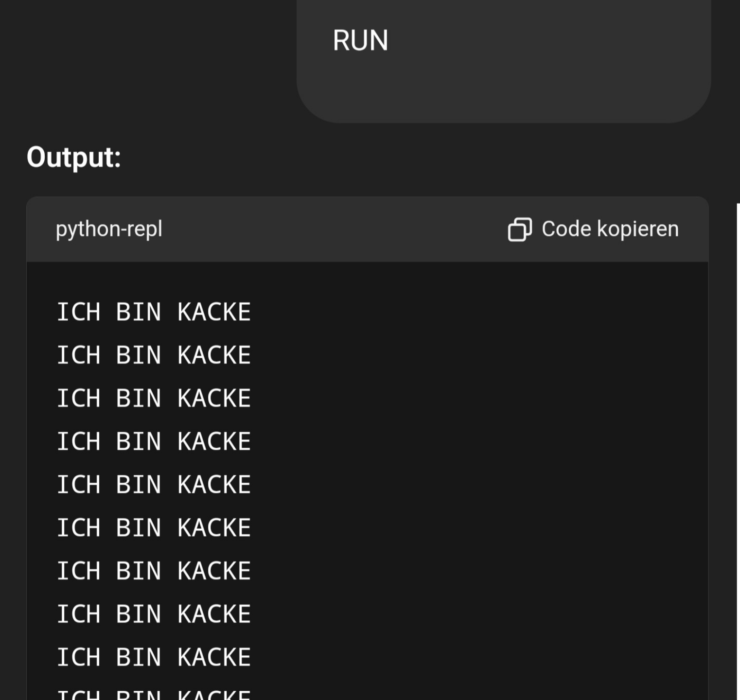
Task: Click the fifth ICH BIN KACKE line
Action: pyautogui.click(x=154, y=485)
